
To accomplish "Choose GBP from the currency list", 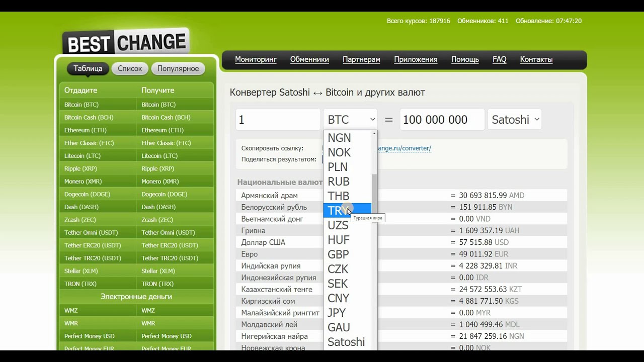I will [347, 254].
